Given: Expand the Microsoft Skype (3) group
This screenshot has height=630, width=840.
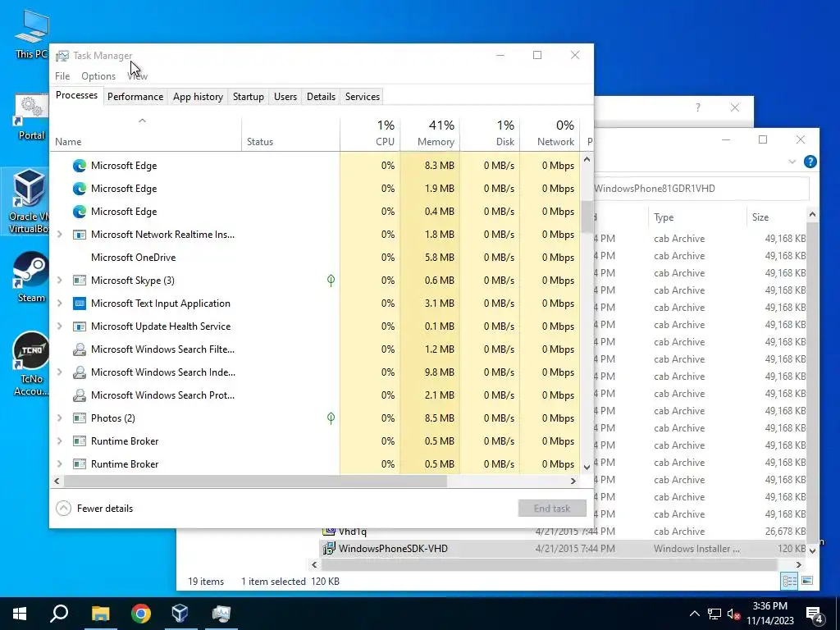Looking at the screenshot, I should (59, 281).
